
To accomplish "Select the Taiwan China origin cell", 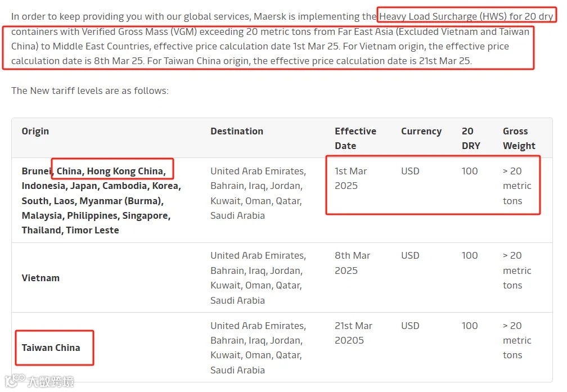I will point(51,348).
